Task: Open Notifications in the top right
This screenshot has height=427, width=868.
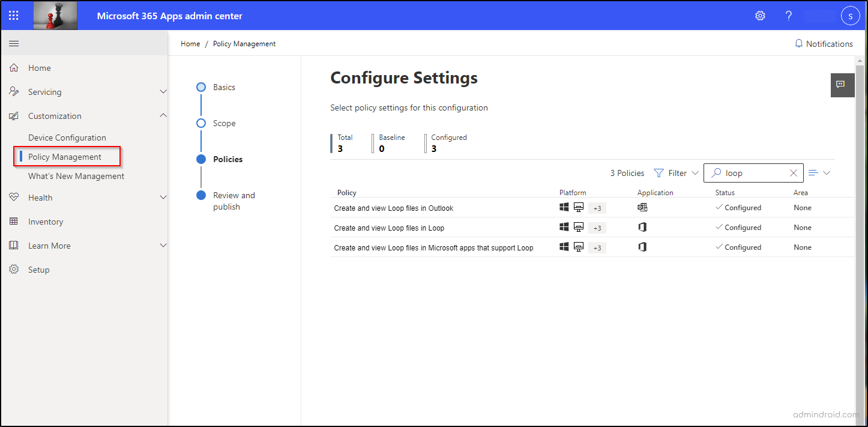Action: tap(824, 43)
